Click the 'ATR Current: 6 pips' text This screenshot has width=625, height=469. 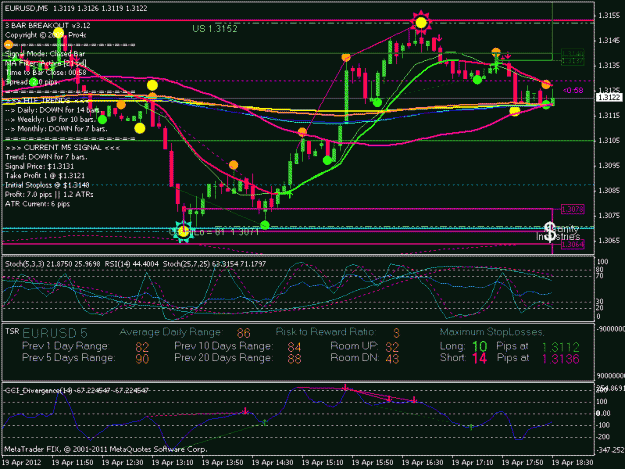(37, 204)
